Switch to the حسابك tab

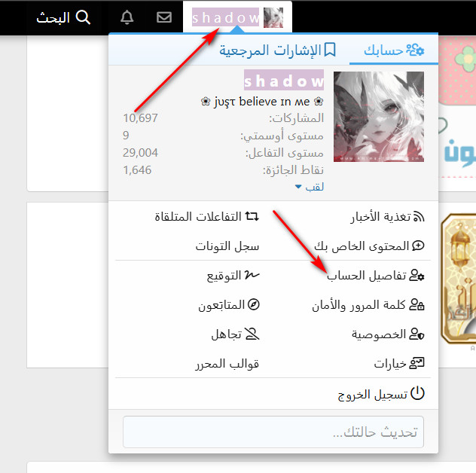point(393,50)
